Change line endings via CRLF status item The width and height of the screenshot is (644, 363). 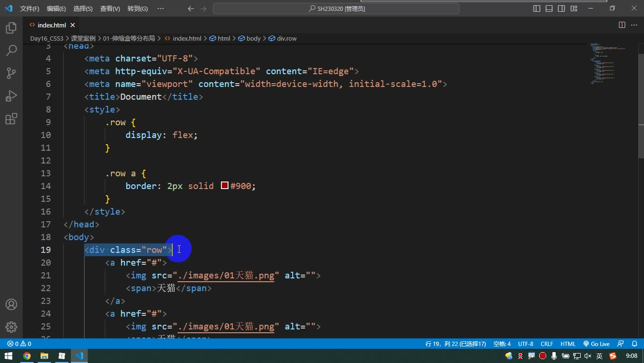[547, 344]
